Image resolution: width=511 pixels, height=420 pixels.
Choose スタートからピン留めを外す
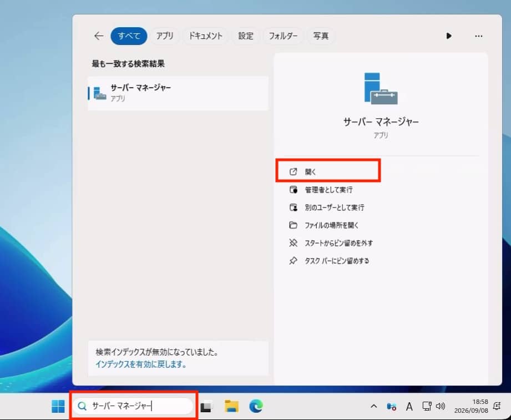click(x=338, y=243)
